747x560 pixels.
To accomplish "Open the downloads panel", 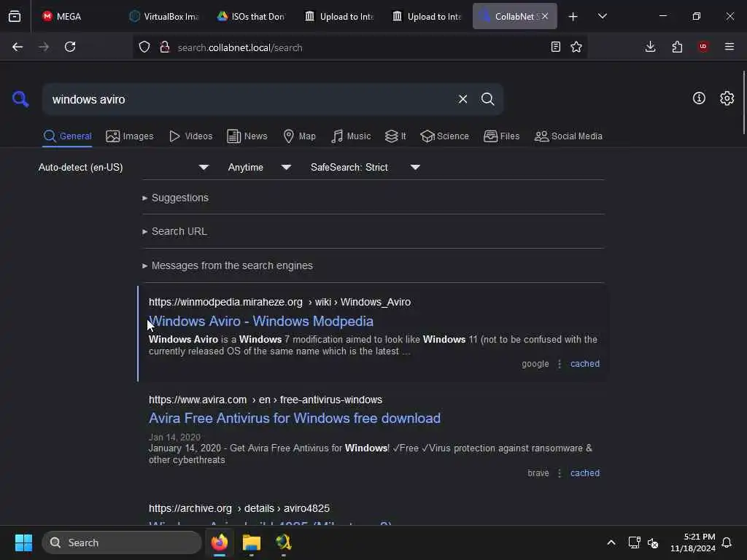I will tap(650, 47).
